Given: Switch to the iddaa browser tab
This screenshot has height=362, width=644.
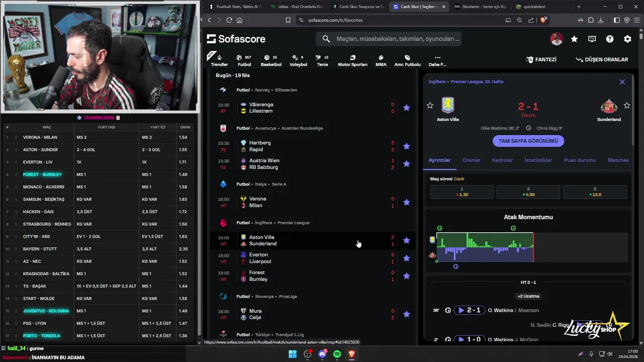Looking at the screenshot, I should 296,7.
